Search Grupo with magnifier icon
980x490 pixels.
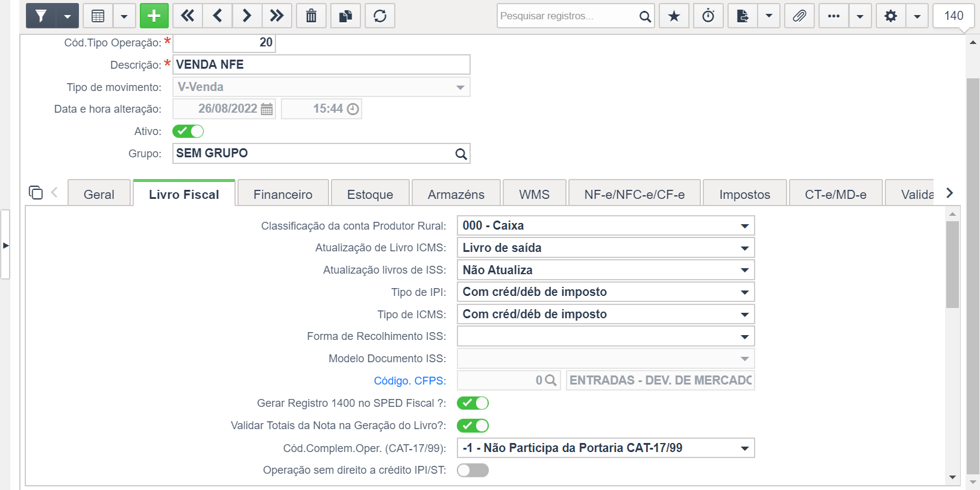461,154
